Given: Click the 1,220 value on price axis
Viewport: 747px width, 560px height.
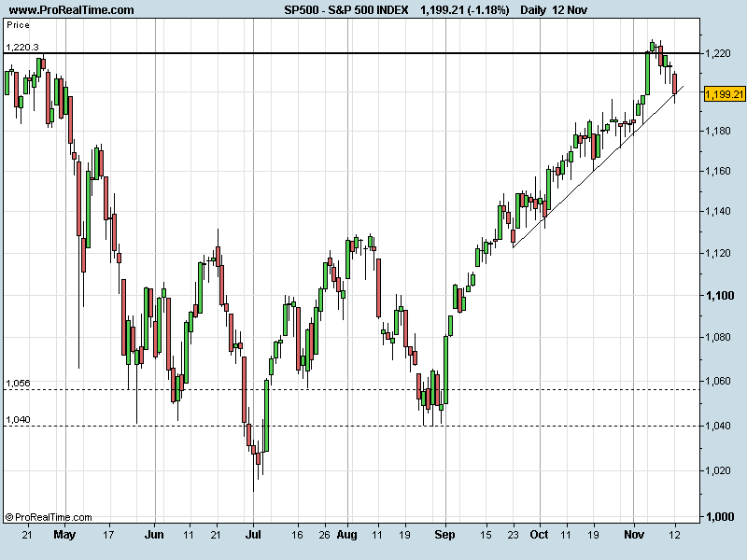Looking at the screenshot, I should [x=718, y=53].
